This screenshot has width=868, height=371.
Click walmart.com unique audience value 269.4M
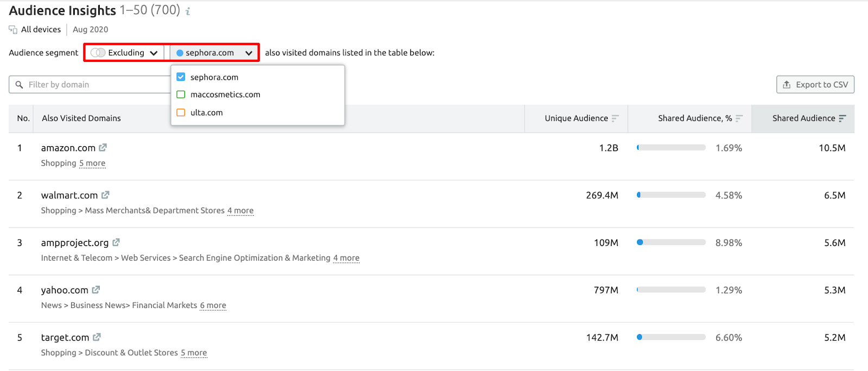602,195
